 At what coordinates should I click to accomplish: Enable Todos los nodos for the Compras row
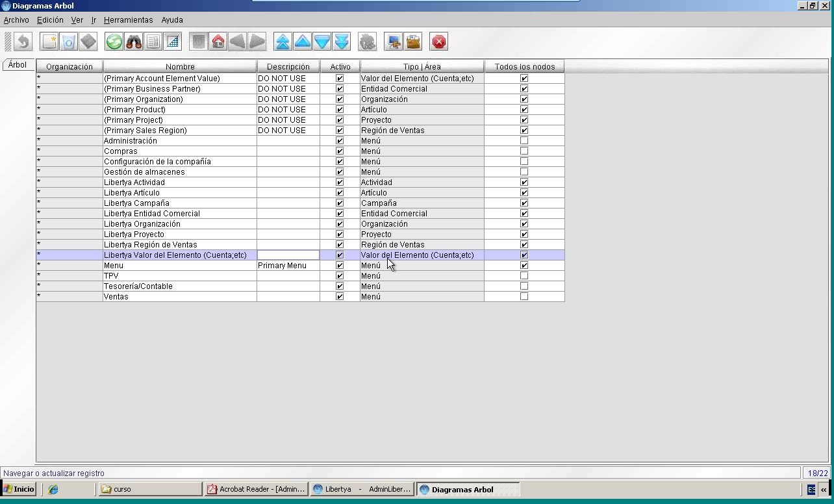(524, 151)
